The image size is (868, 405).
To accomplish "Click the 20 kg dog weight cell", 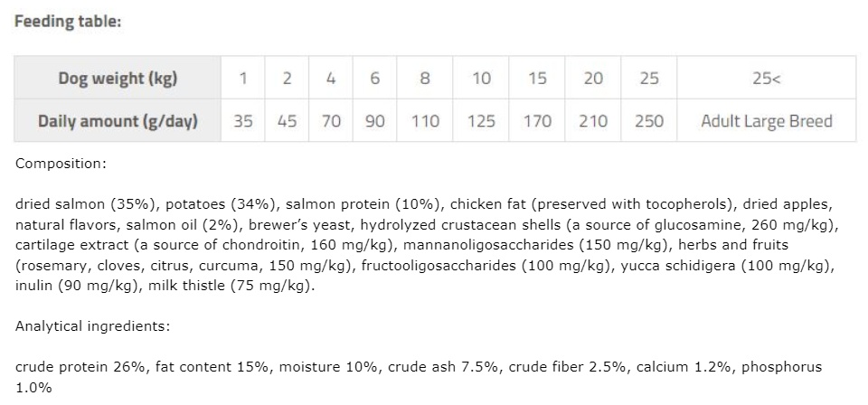I will (593, 78).
